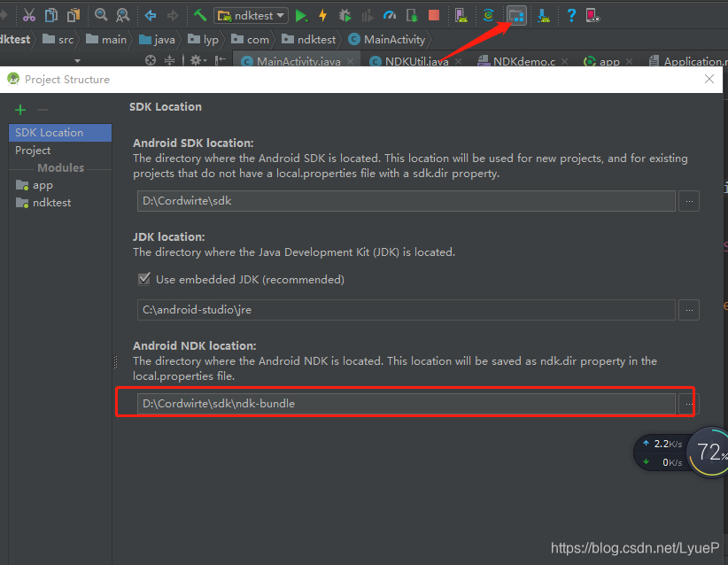Screen dimensions: 728x565
Task: Open Help question mark icon
Action: 571,15
